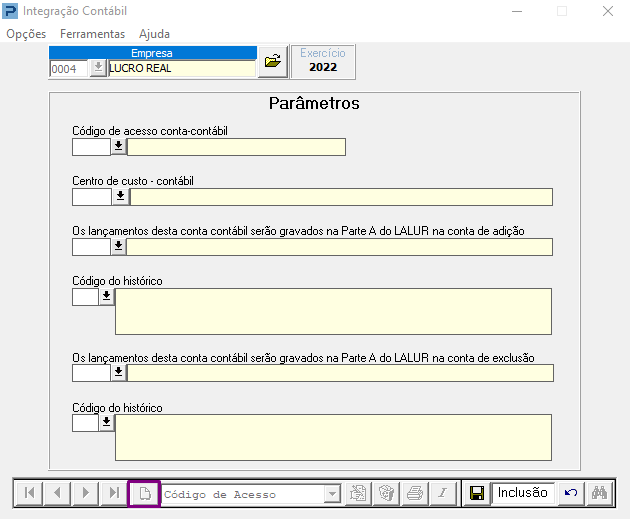The width and height of the screenshot is (630, 519).
Task: Go to the next record arrow
Action: (x=86, y=493)
